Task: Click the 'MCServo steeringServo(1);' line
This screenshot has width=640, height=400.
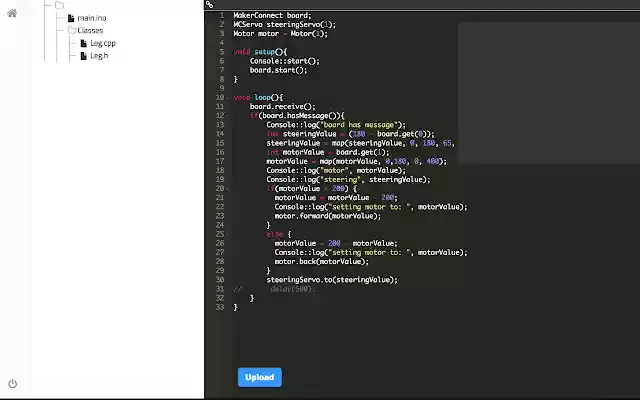Action: 284,24
